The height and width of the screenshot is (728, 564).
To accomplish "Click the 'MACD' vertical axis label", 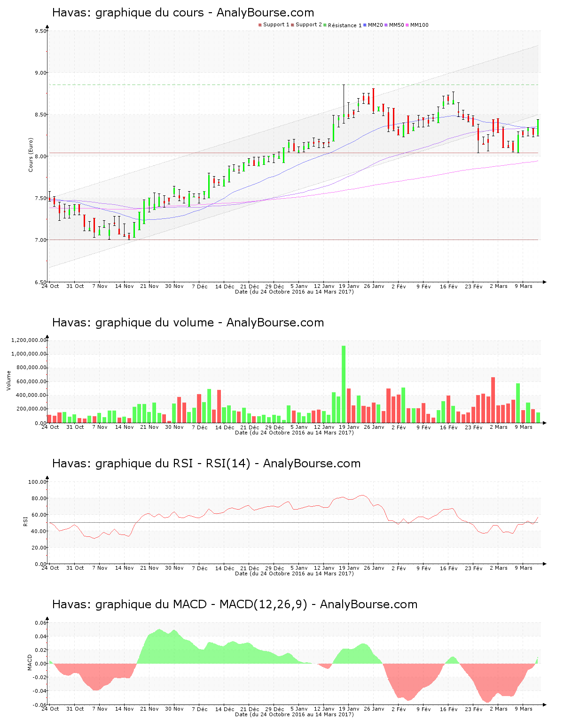I will 30,662.
